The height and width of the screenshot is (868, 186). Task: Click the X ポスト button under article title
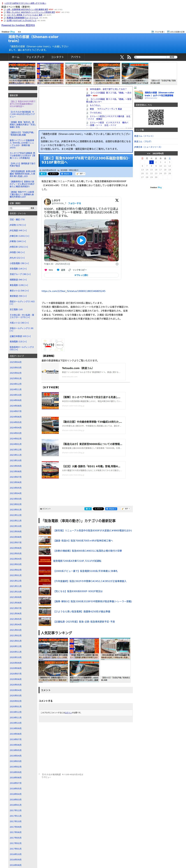53,174
